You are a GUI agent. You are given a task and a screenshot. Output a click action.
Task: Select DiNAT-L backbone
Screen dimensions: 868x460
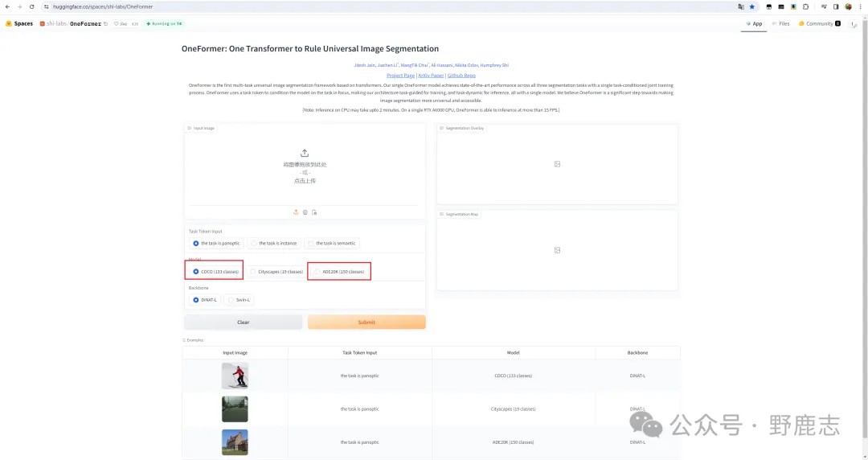tap(204, 300)
